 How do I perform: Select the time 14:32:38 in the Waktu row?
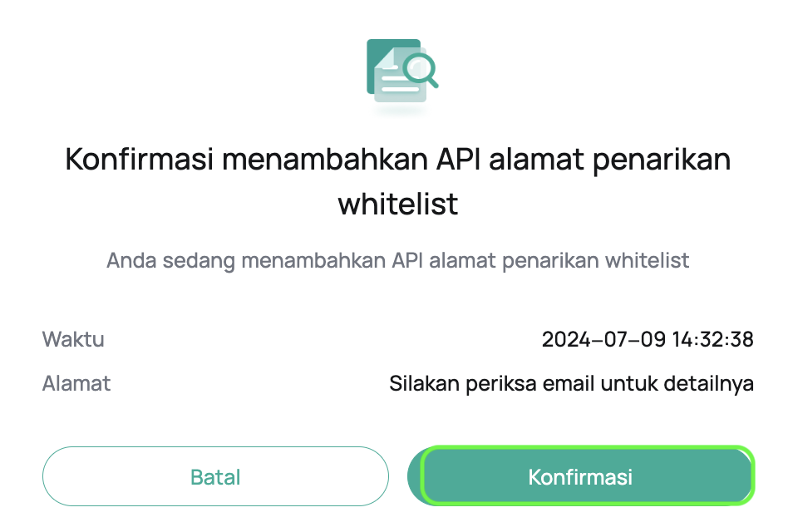click(714, 339)
